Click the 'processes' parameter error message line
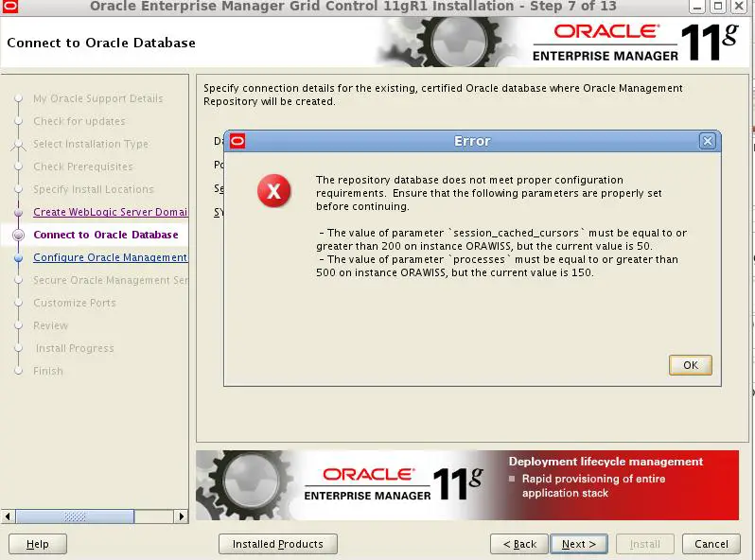 [x=497, y=266]
